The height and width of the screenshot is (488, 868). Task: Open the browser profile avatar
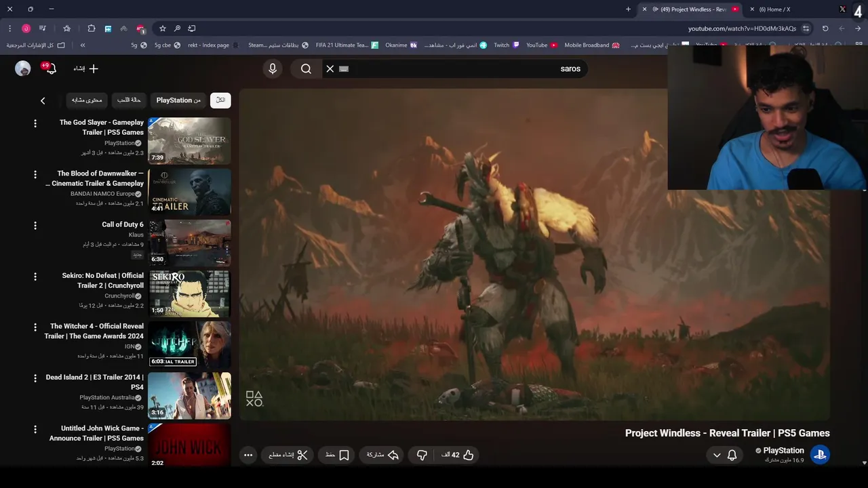pyautogui.click(x=26, y=28)
